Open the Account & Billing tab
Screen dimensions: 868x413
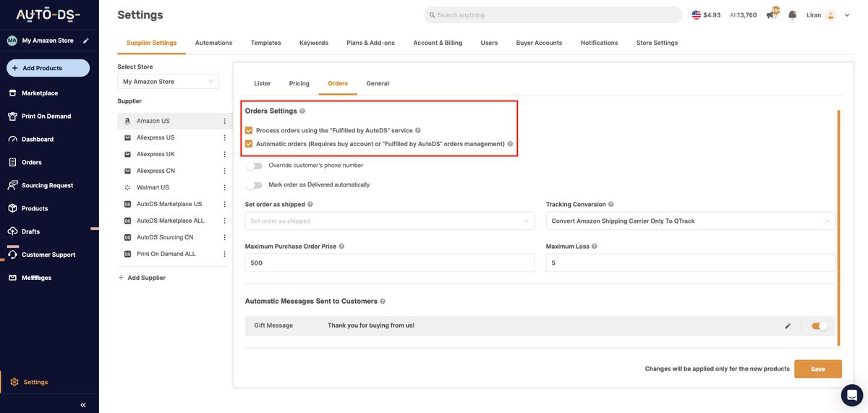click(x=438, y=43)
